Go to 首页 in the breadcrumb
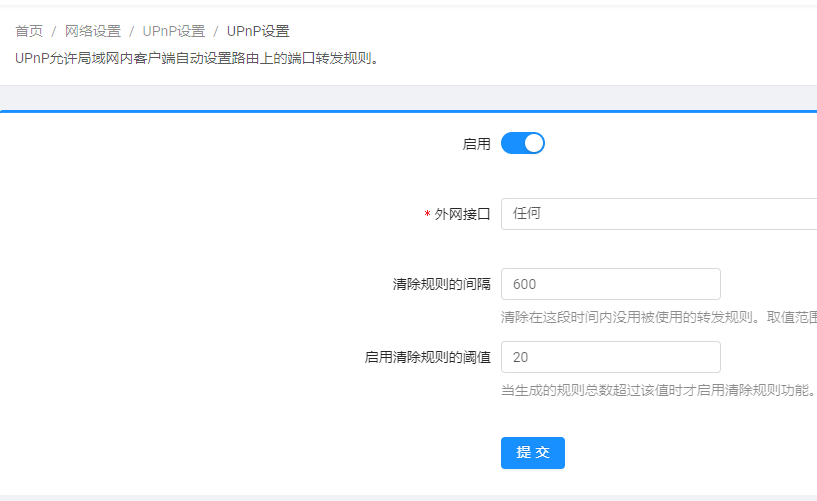This screenshot has height=501, width=817. [29, 31]
